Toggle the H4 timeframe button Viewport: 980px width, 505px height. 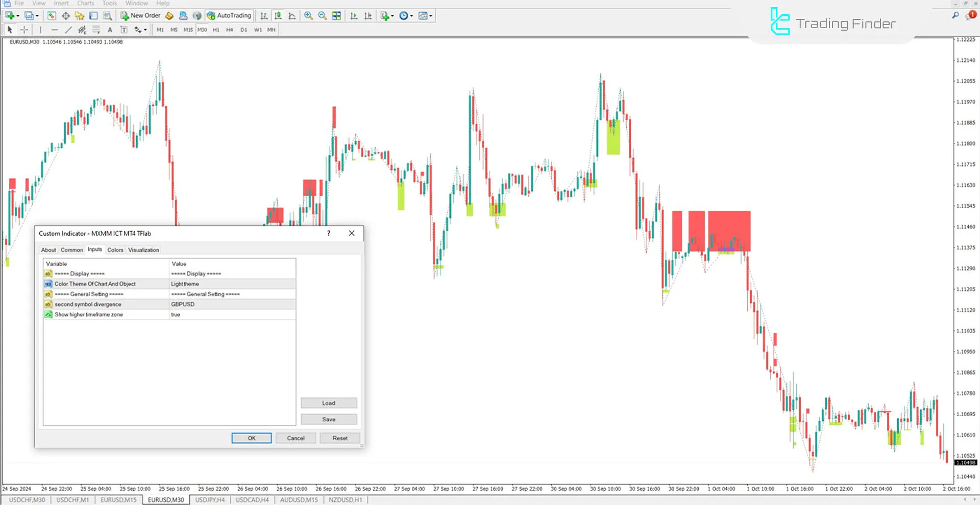pos(230,30)
